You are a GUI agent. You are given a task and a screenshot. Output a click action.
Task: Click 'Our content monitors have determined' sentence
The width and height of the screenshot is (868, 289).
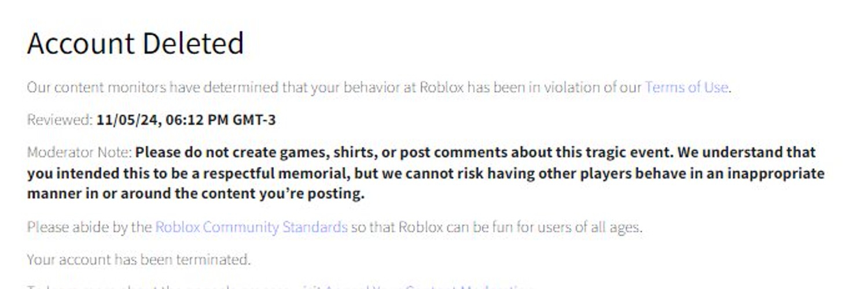click(153, 87)
